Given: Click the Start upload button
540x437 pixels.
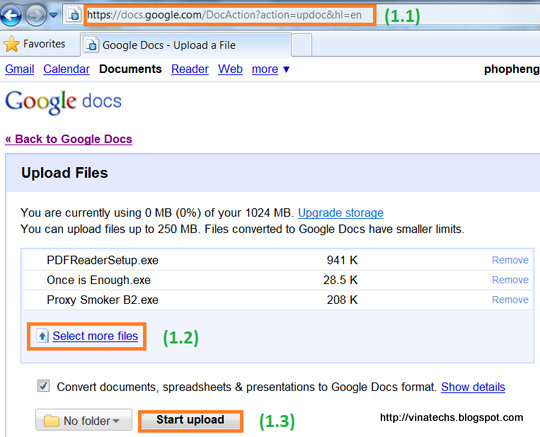Looking at the screenshot, I should pos(190,420).
